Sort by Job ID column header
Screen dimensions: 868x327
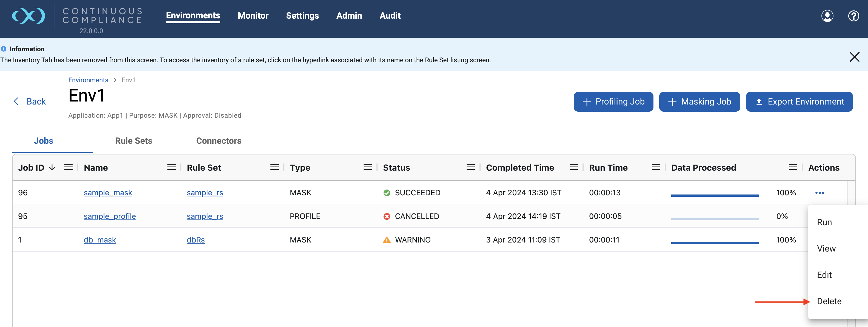pyautogui.click(x=31, y=168)
